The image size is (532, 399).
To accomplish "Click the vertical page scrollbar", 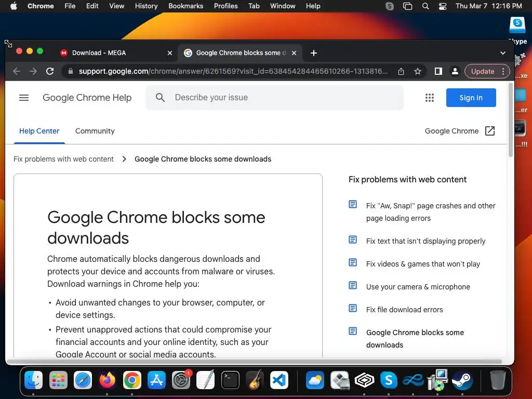I will coord(511,120).
